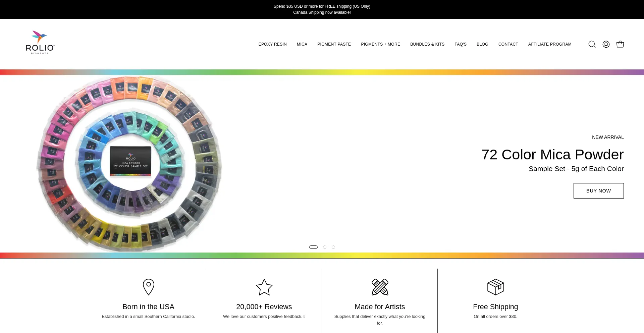Click the Born in the USA heading
The image size is (644, 333).
pyautogui.click(x=148, y=307)
